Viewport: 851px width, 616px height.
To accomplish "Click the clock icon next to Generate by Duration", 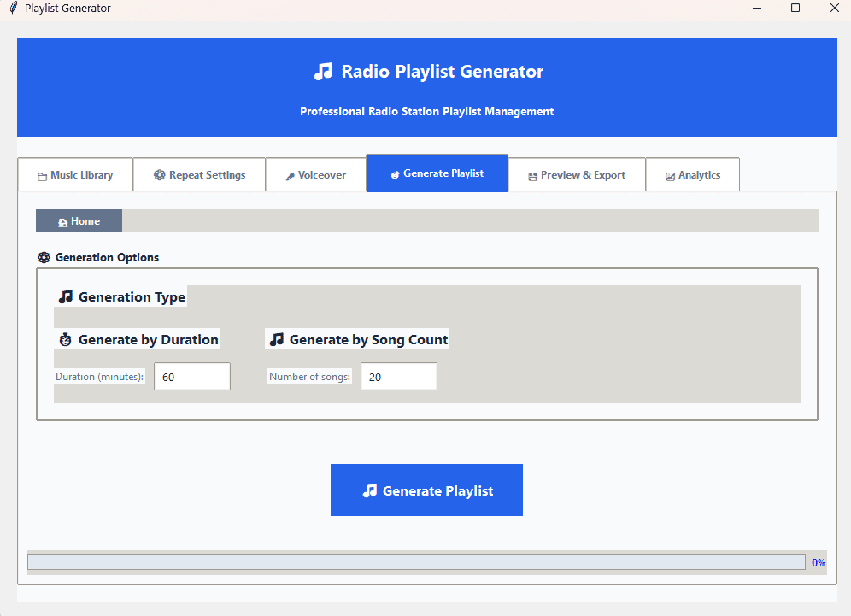I will 66,338.
